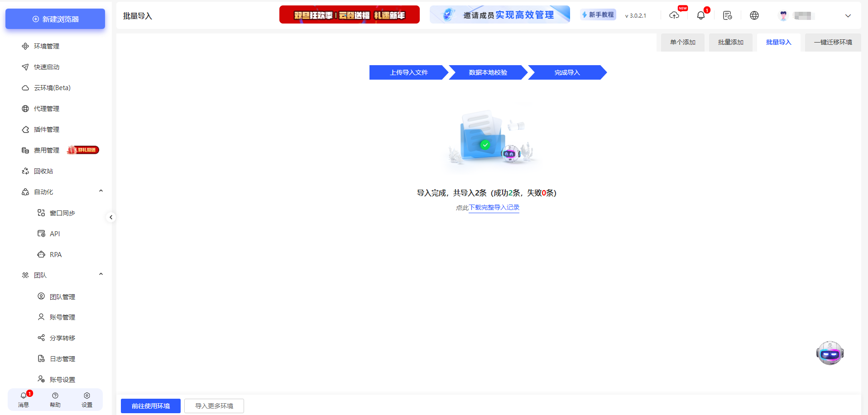Screen dimensions: 868x415
Task: Switch to the 单个添加 tab
Action: 682,42
